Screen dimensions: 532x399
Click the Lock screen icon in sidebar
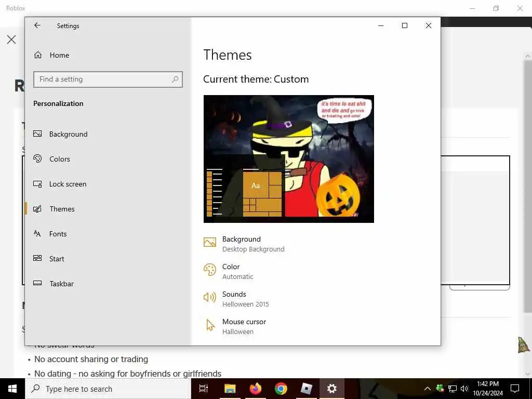coord(37,183)
